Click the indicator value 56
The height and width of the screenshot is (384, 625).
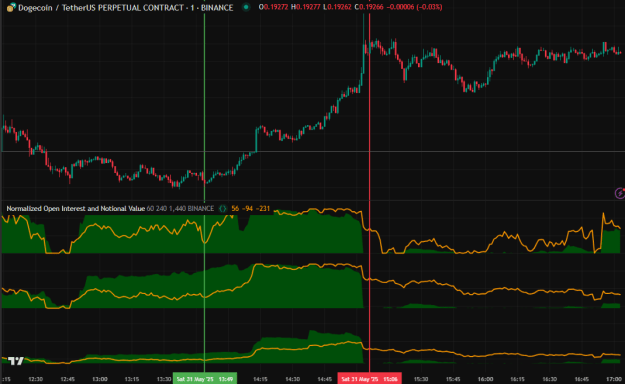click(235, 209)
